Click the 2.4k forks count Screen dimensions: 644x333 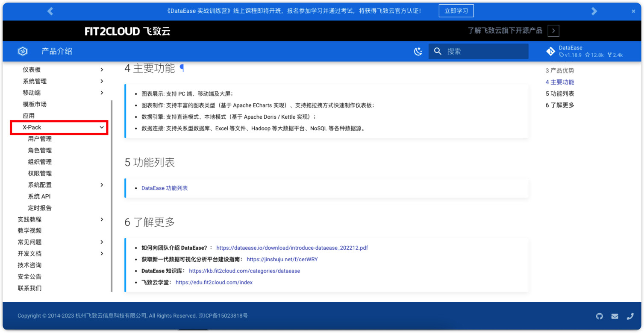click(x=615, y=55)
